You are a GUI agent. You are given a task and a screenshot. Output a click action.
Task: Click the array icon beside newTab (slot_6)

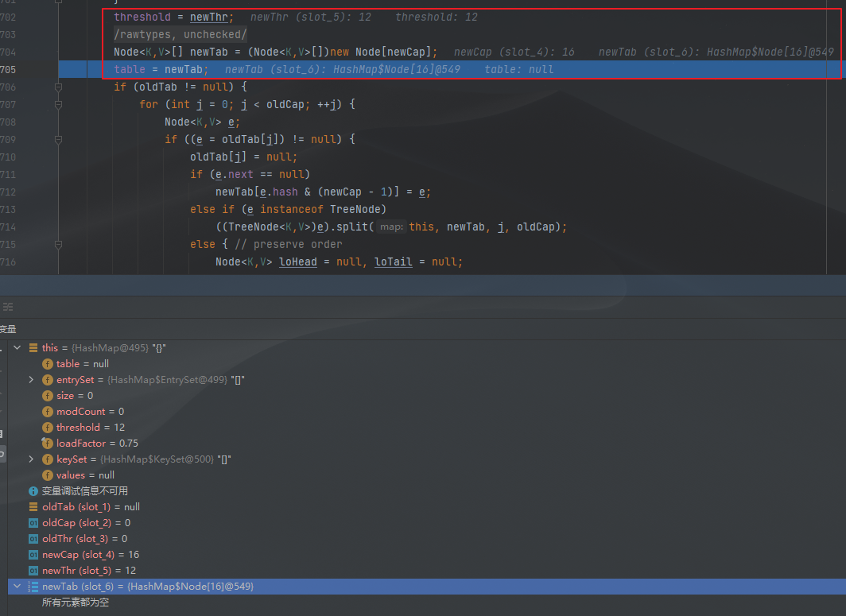click(33, 587)
